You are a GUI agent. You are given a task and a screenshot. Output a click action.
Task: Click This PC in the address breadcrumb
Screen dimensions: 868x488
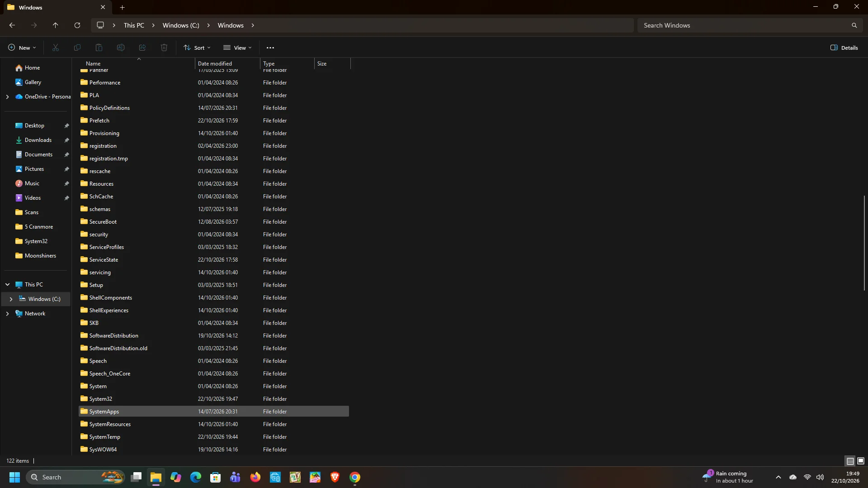click(x=134, y=25)
